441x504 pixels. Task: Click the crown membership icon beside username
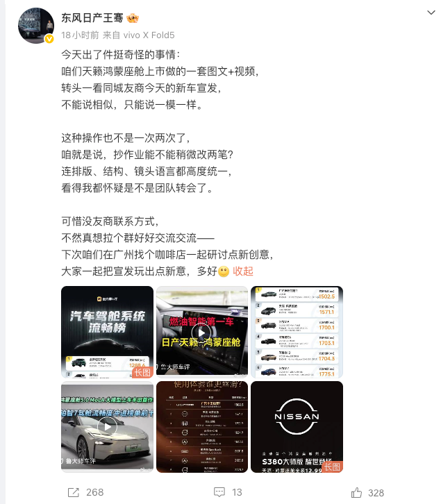133,18
